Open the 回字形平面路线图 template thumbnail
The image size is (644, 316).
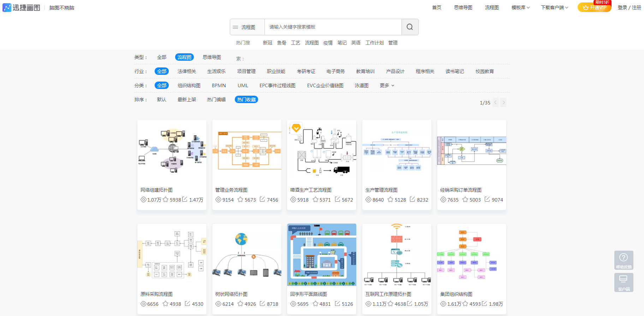coord(322,255)
